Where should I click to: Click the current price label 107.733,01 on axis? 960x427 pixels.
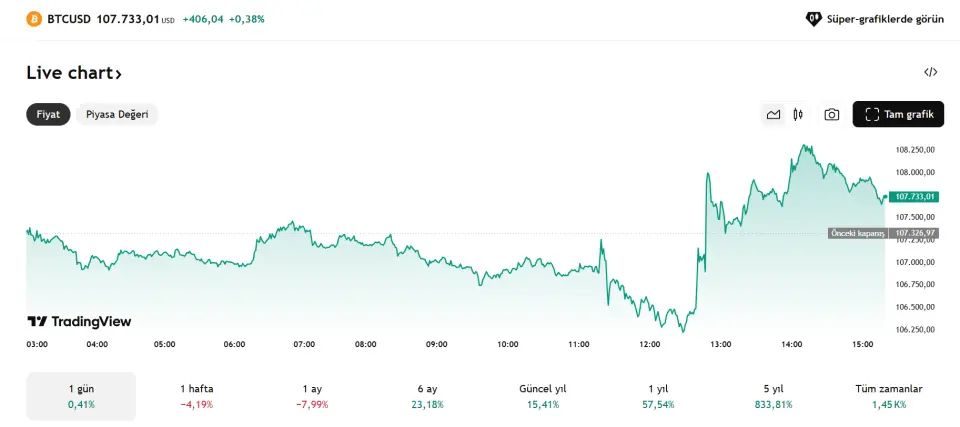(915, 196)
